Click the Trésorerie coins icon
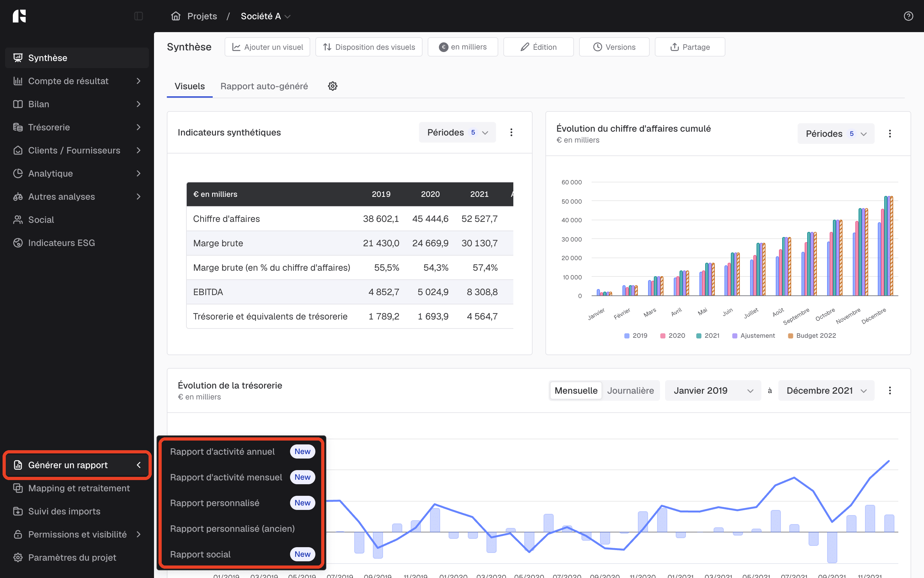 pyautogui.click(x=18, y=127)
